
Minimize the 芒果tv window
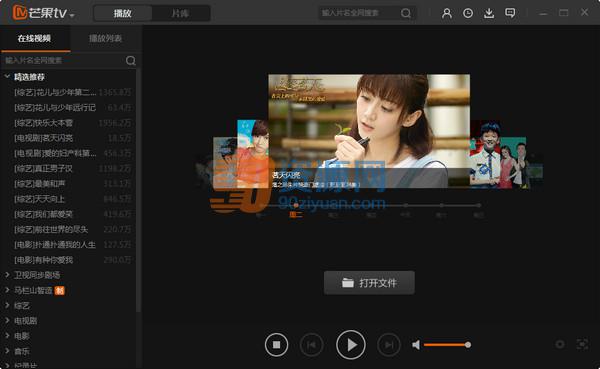[x=543, y=13]
